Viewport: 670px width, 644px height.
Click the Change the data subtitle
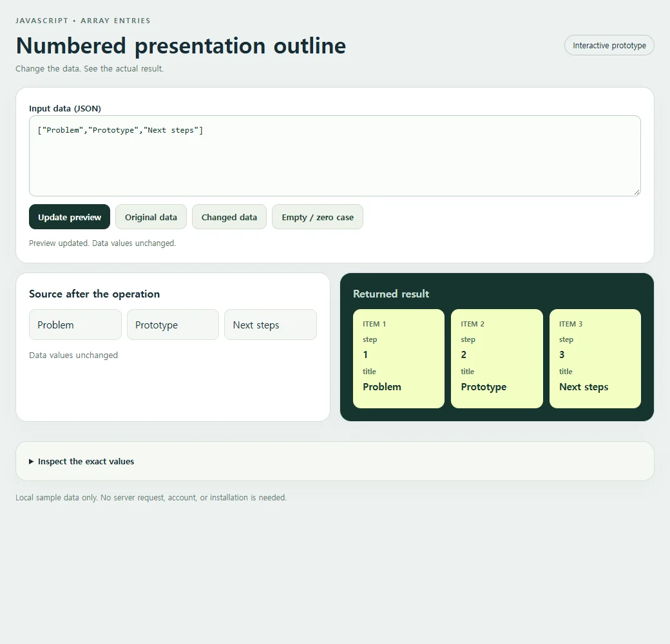point(90,69)
